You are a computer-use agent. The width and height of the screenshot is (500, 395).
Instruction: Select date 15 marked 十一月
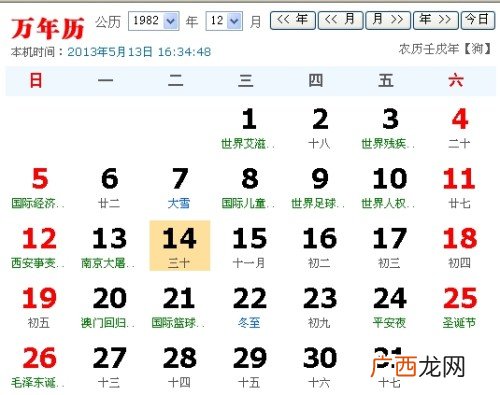point(249,247)
